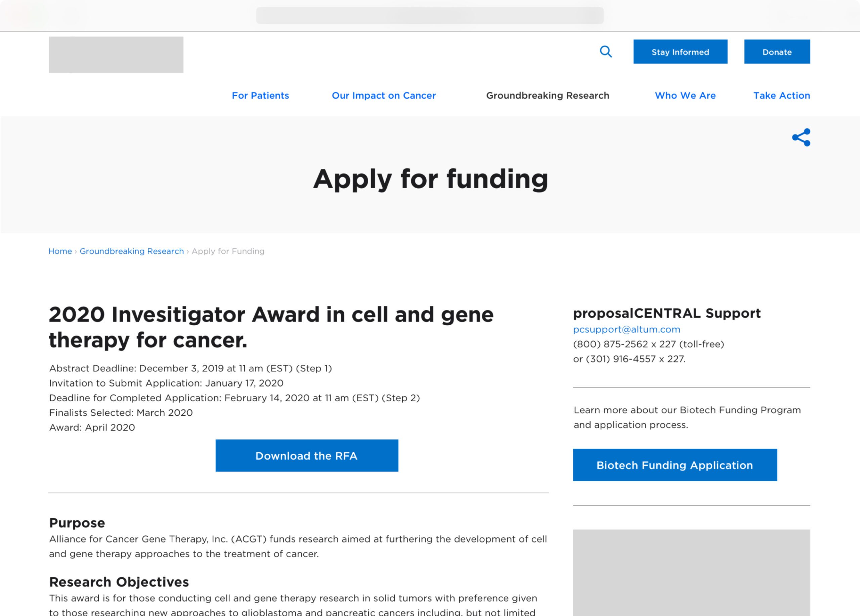Open the site search magnifier icon
Viewport: 860px width, 616px height.
coord(606,52)
